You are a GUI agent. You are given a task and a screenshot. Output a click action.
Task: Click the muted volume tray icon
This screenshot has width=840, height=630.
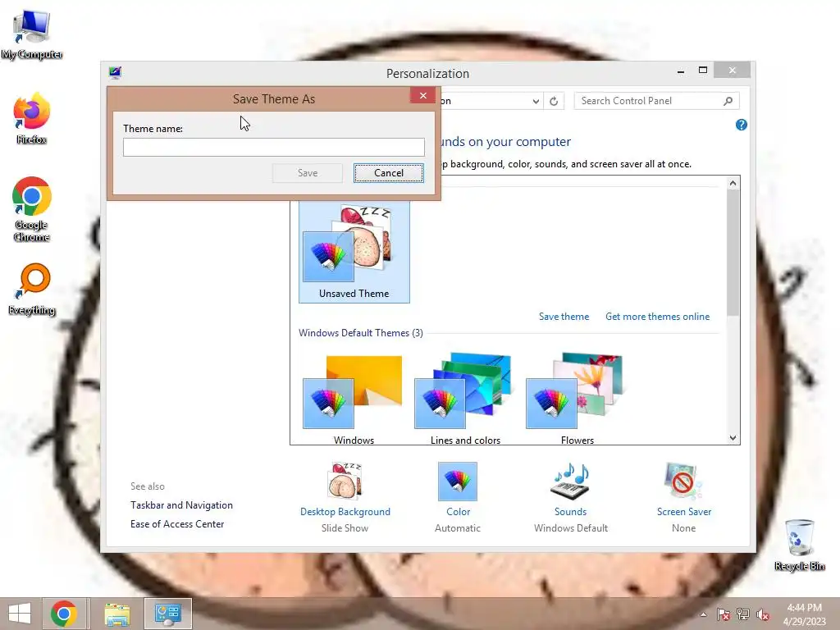[x=763, y=614]
